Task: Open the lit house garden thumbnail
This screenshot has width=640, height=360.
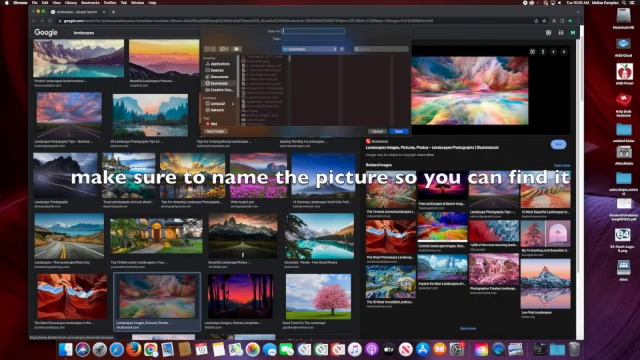Action: [x=156, y=236]
